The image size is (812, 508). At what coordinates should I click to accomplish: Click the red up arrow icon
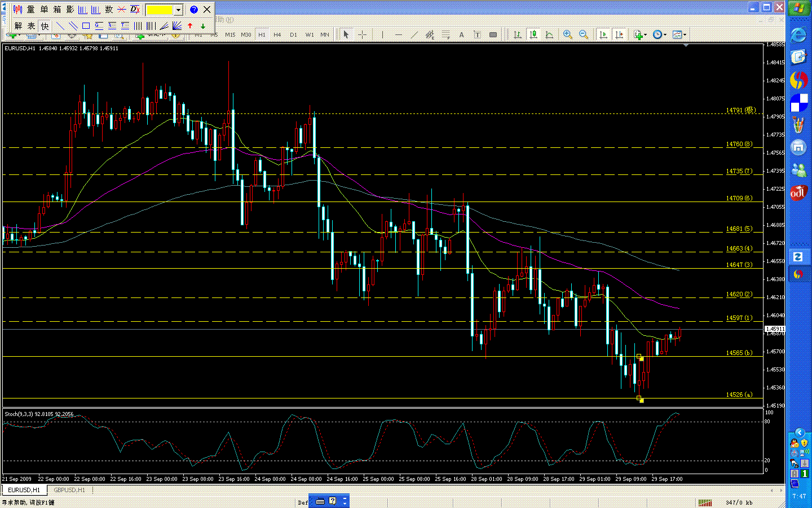coord(190,26)
